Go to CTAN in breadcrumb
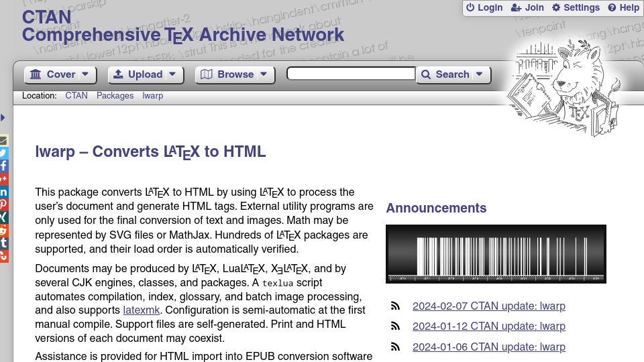This screenshot has height=362, width=644. (x=76, y=96)
